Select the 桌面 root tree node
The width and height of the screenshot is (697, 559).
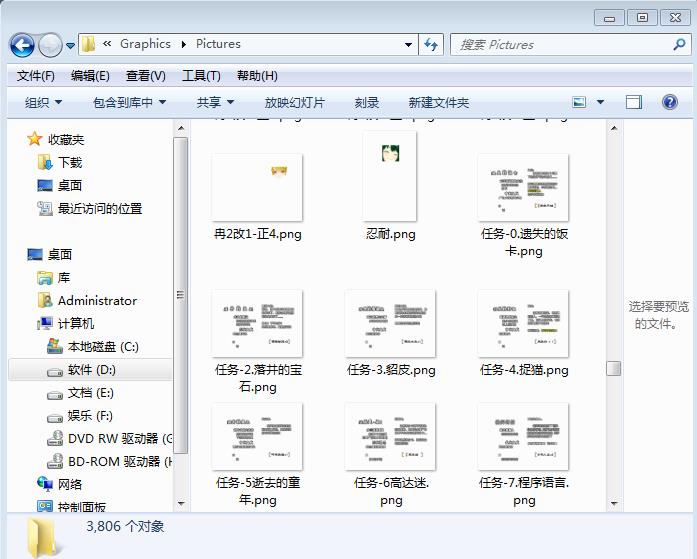click(x=60, y=255)
